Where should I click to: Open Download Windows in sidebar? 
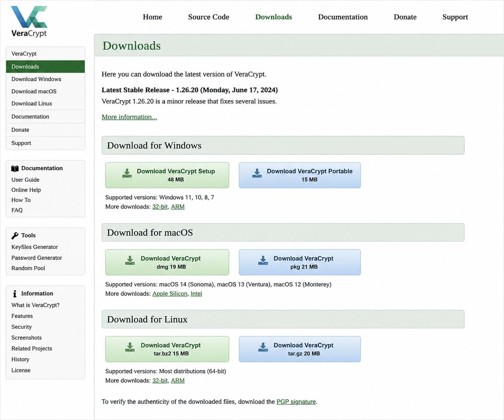pos(45,79)
